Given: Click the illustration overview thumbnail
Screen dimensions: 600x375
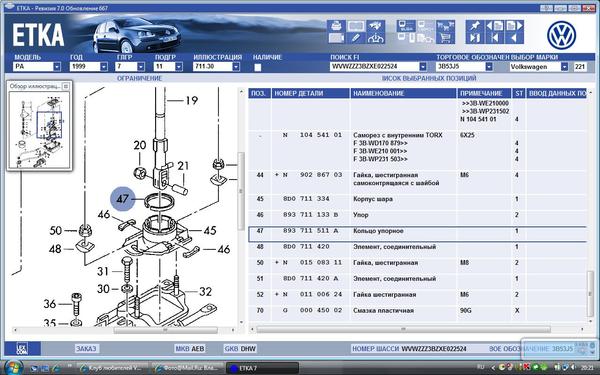Looking at the screenshot, I should coord(39,130).
